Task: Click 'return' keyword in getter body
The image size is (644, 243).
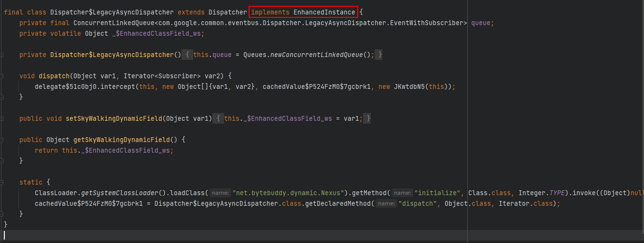Action: [x=46, y=150]
